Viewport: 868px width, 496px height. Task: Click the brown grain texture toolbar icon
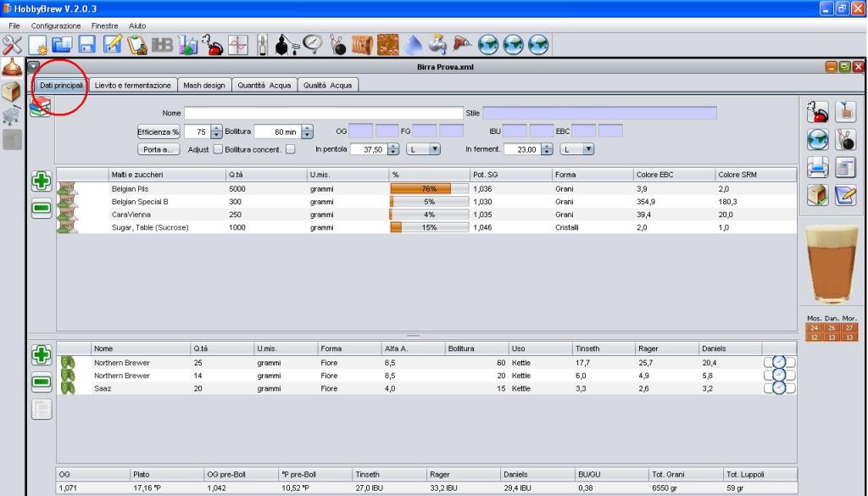click(x=387, y=45)
